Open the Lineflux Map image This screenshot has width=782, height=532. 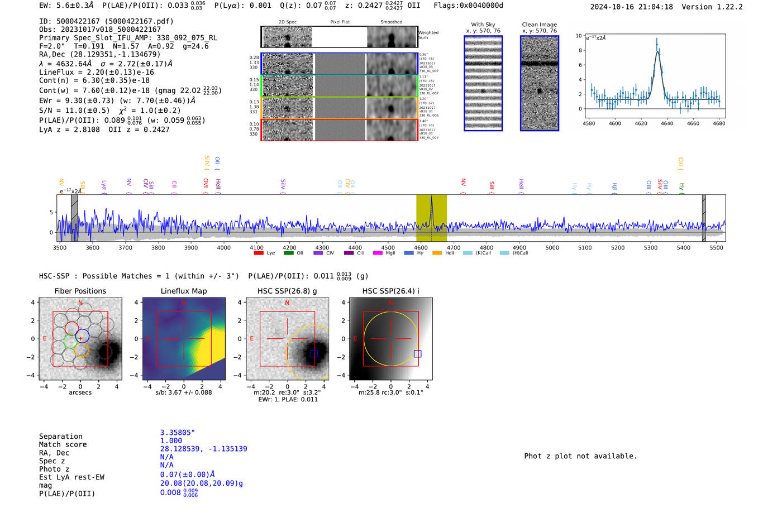coord(184,339)
